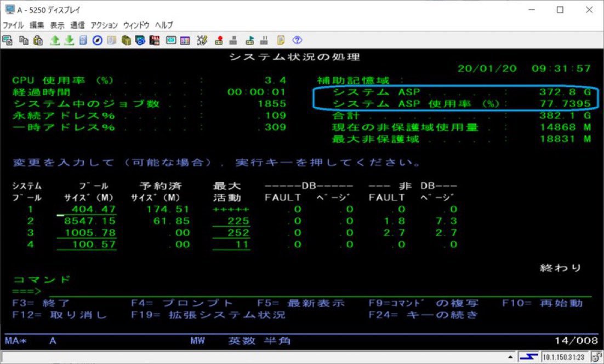Click the gray pause macro icon

pyautogui.click(x=264, y=40)
